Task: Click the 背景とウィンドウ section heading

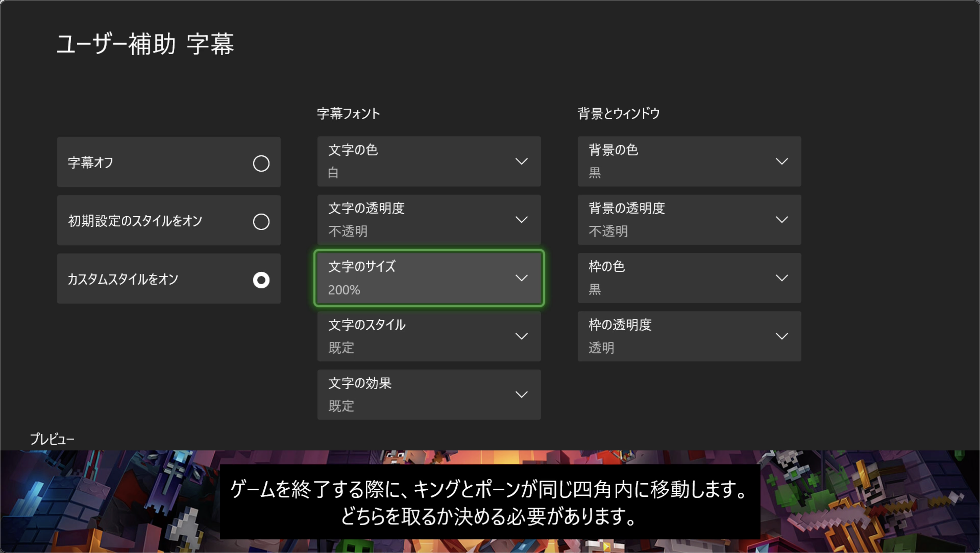Action: tap(619, 113)
